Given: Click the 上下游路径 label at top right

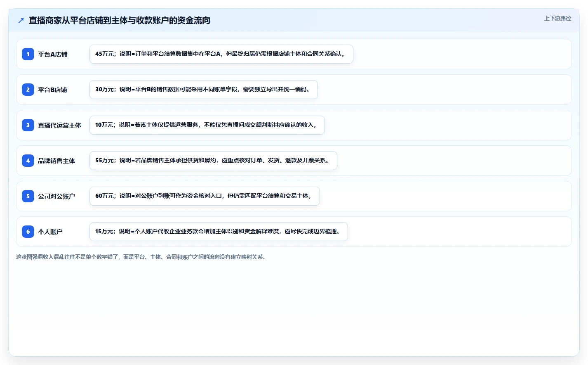Looking at the screenshot, I should tap(557, 18).
